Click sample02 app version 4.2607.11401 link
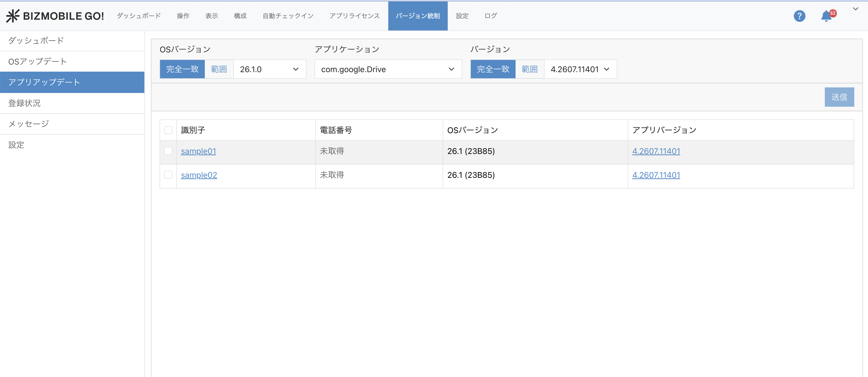This screenshot has width=868, height=377. coord(656,175)
